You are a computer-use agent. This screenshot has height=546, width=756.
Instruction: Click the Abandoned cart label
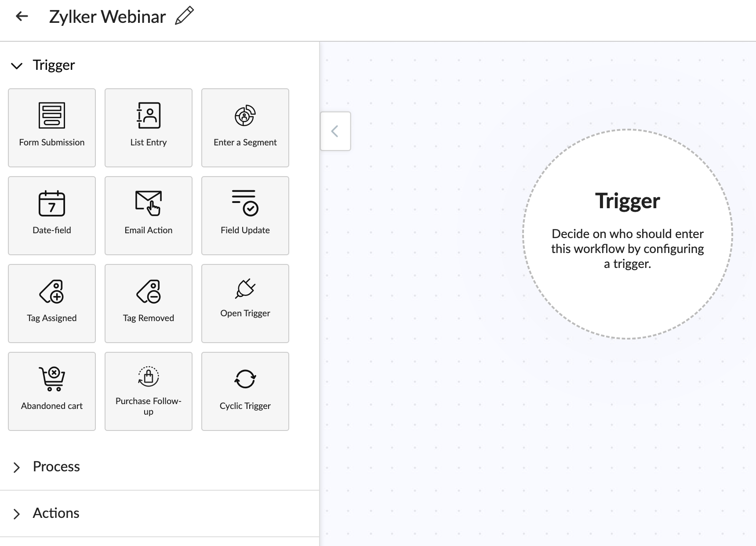point(52,406)
